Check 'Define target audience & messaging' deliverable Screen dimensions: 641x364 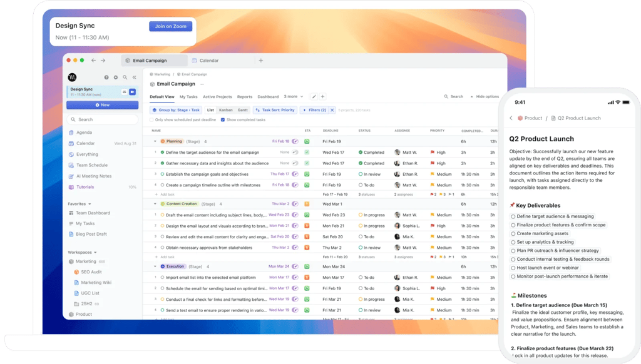513,216
